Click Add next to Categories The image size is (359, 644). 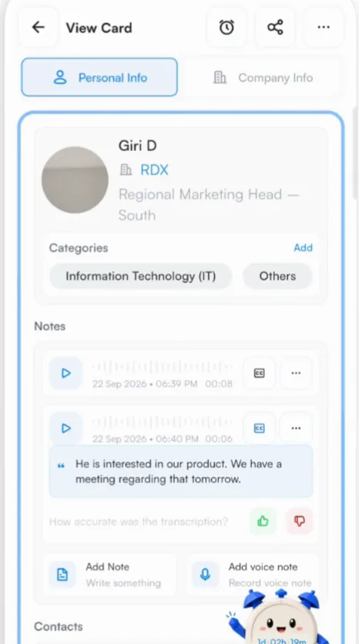pos(303,247)
